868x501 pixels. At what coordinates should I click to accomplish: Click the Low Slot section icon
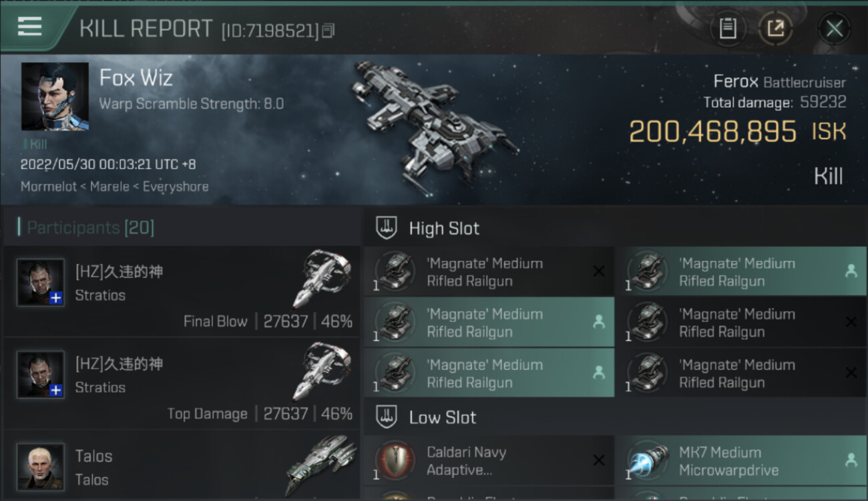click(387, 417)
